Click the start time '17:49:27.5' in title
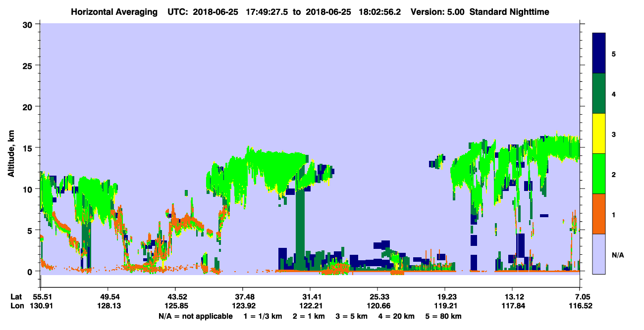The width and height of the screenshot is (644, 330). click(267, 11)
